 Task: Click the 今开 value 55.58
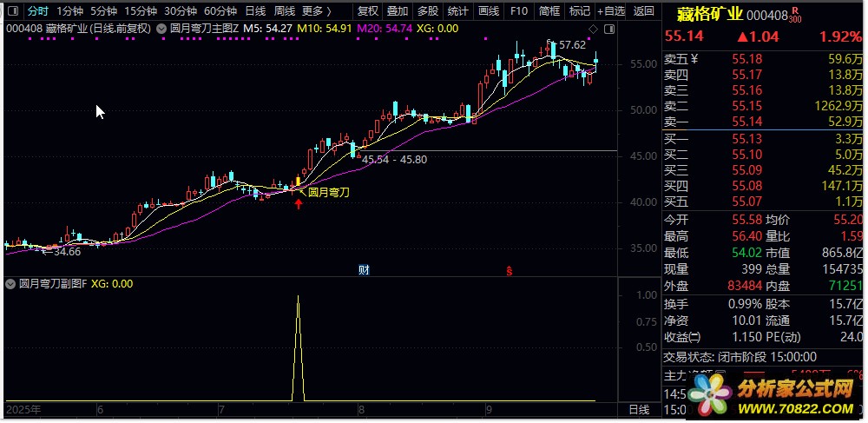click(747, 221)
